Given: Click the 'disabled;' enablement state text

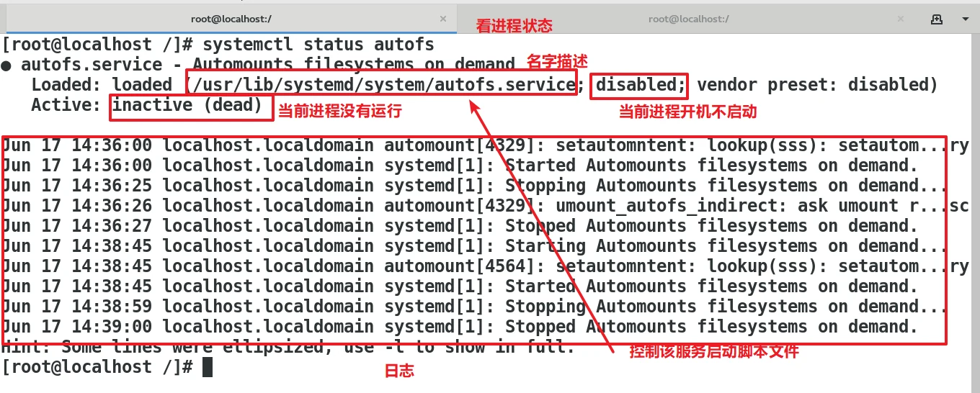Looking at the screenshot, I should pyautogui.click(x=640, y=85).
